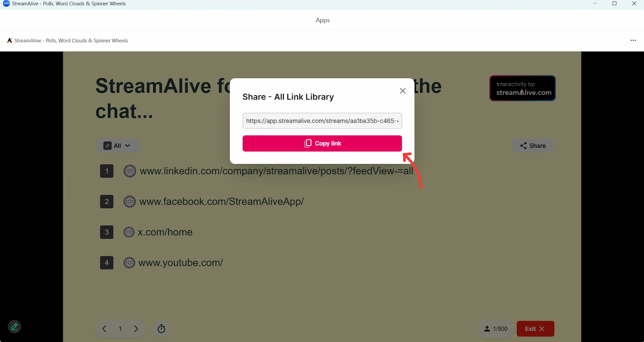644x342 pixels.
Task: Select link number 4 badge
Action: pos(107,263)
